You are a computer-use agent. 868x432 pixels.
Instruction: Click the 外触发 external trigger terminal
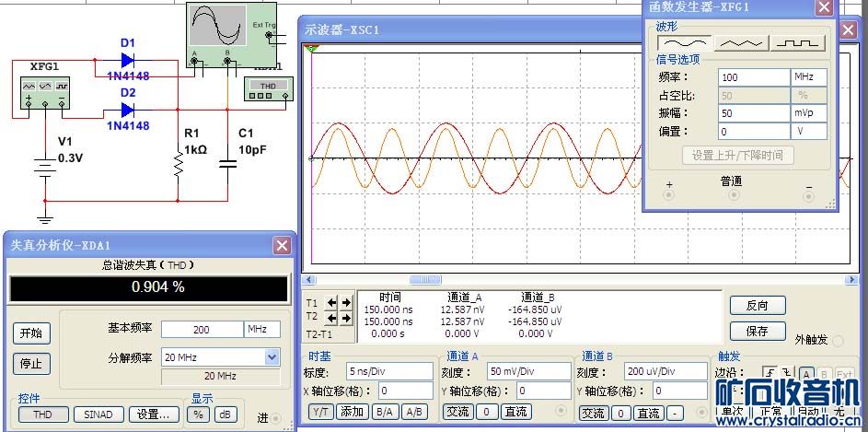coord(839,341)
